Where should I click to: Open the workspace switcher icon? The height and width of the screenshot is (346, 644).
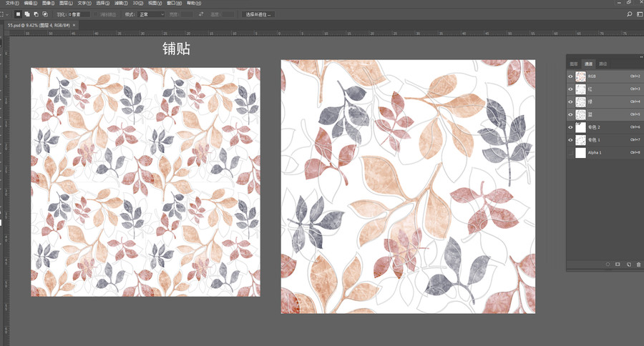point(640,14)
